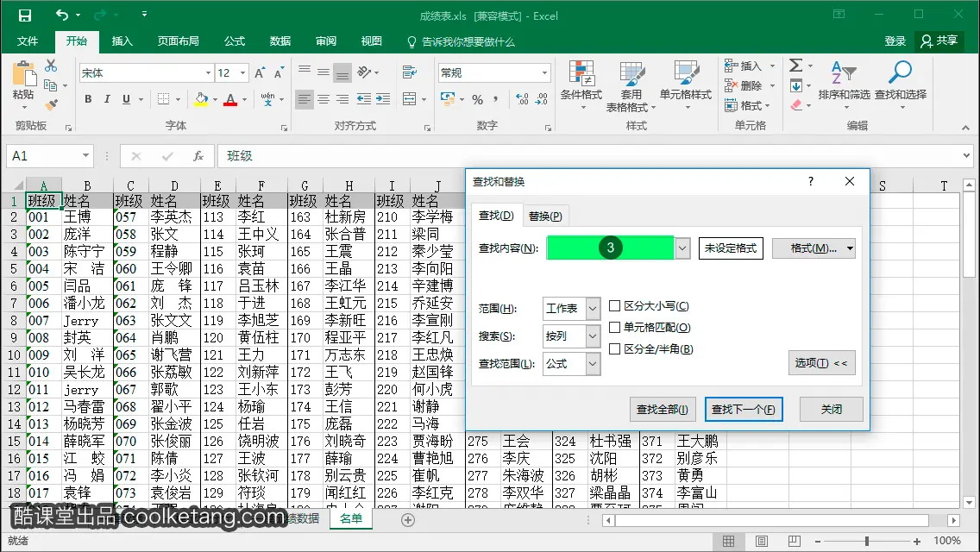Select cell containing Jerry
Screen dimensions: 980x552
point(87,321)
